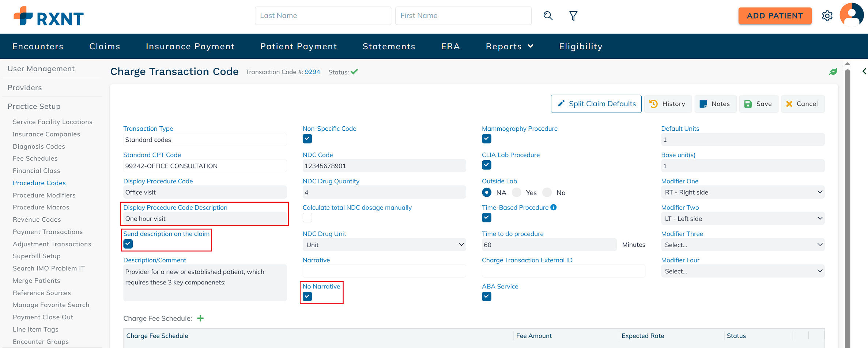Go to the Claims tab
This screenshot has height=348, width=868.
(x=105, y=46)
